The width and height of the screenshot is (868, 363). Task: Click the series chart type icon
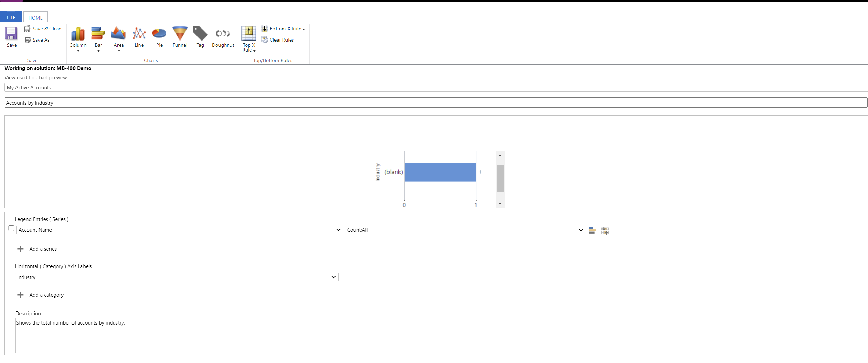(592, 230)
